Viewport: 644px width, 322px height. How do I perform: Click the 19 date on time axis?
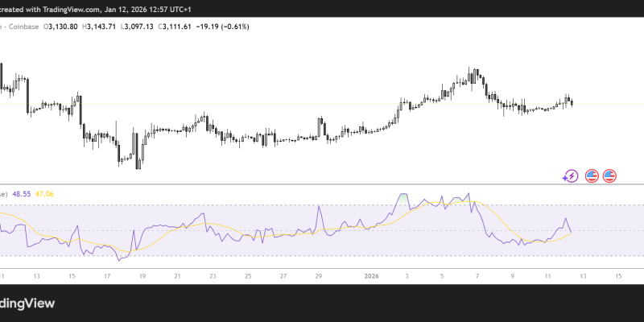(x=141, y=275)
